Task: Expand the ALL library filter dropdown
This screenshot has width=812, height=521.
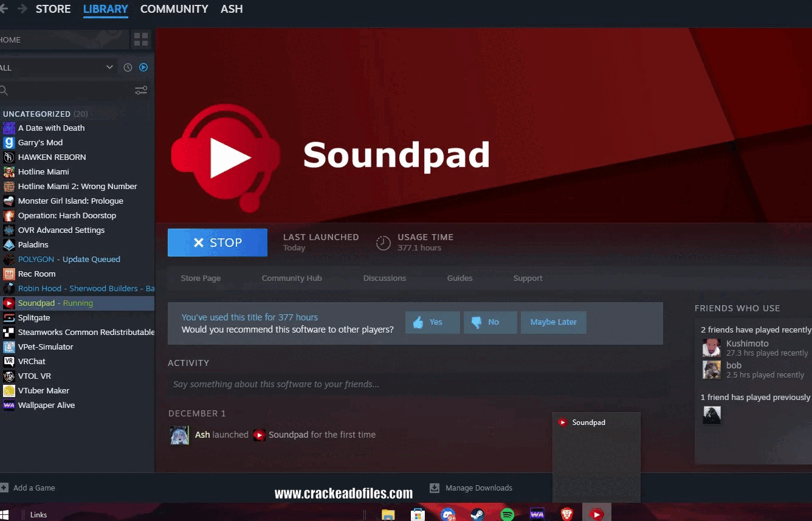Action: tap(58, 67)
